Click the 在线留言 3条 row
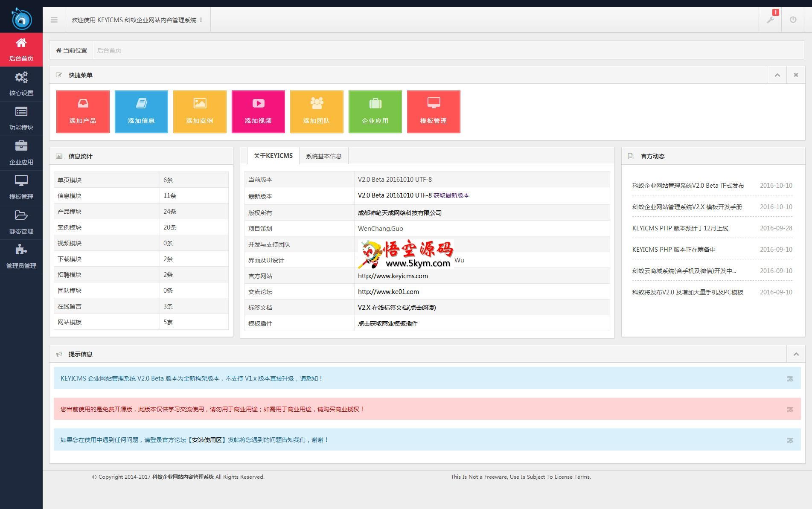812x509 pixels. [141, 306]
